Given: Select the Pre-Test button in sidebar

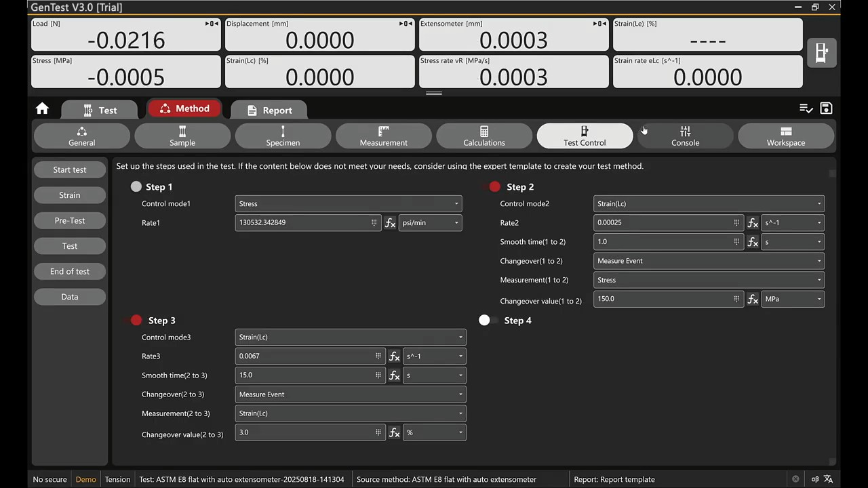Looking at the screenshot, I should click(x=70, y=221).
